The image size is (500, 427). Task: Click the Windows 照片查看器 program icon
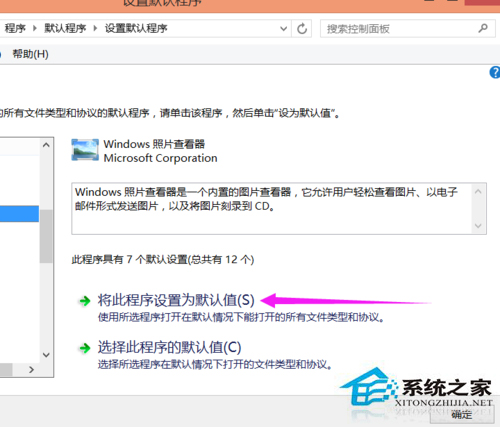(85, 150)
